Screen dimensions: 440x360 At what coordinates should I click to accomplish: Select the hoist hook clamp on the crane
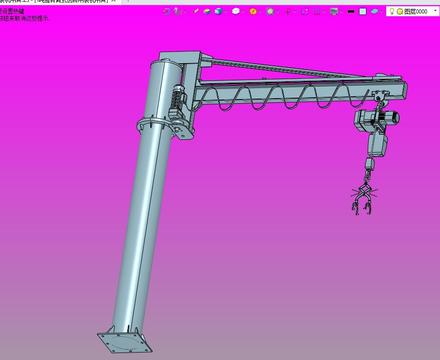pyautogui.click(x=363, y=199)
